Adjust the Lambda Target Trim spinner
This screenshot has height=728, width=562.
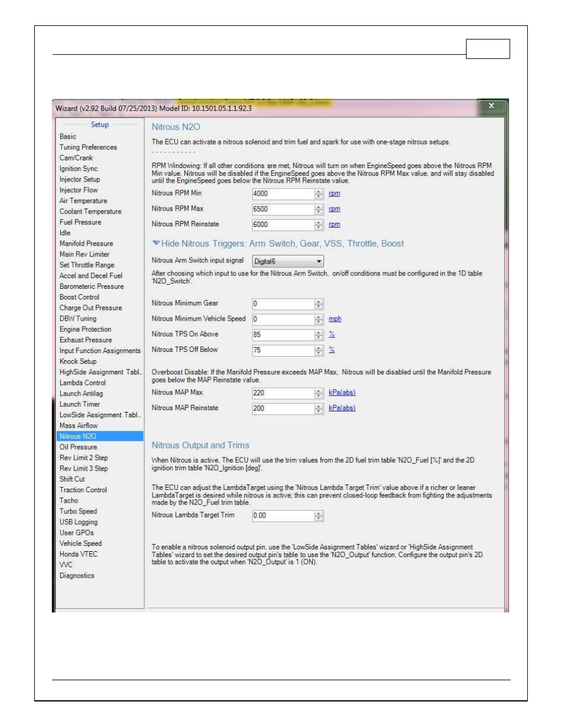pyautogui.click(x=319, y=516)
